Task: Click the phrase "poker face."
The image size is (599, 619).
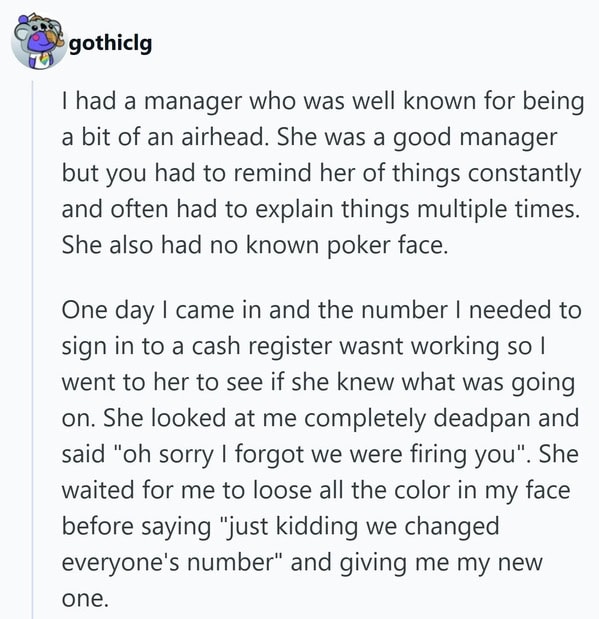Action: pos(388,246)
